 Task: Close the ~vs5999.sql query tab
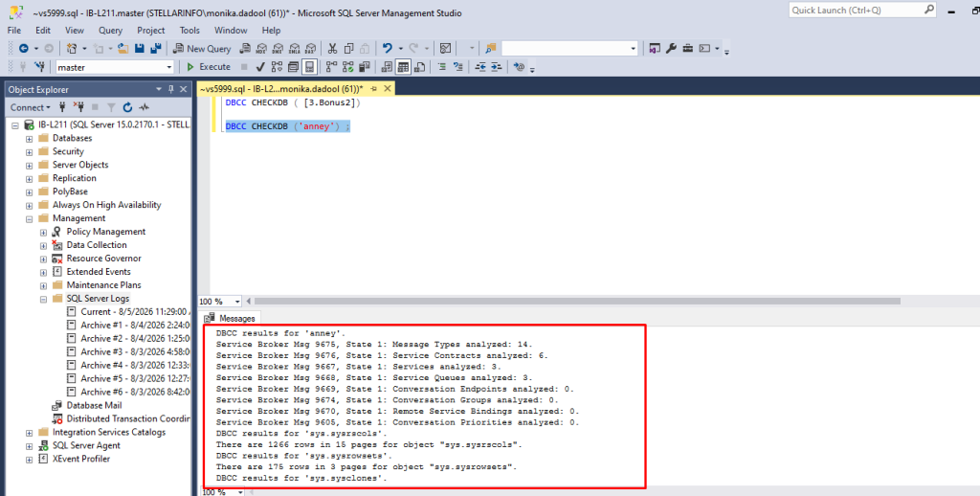[x=388, y=89]
